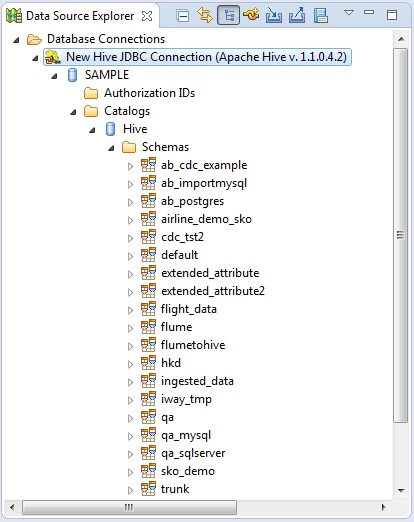
Task: Click the Import profiles toolbar icon
Action: [x=274, y=15]
